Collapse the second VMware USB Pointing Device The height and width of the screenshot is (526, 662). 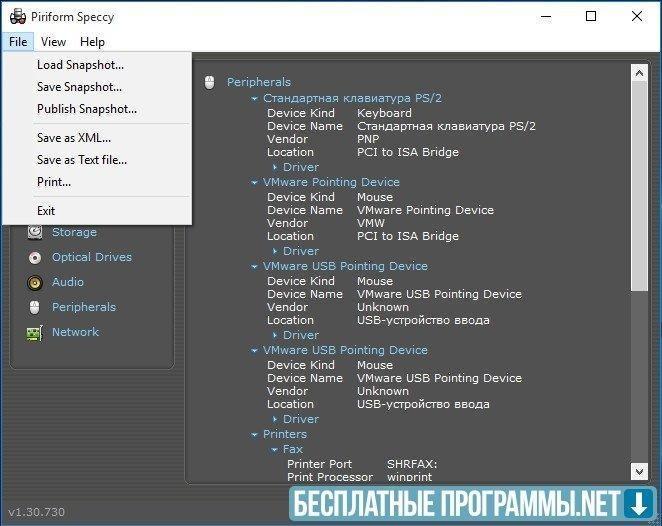(254, 350)
